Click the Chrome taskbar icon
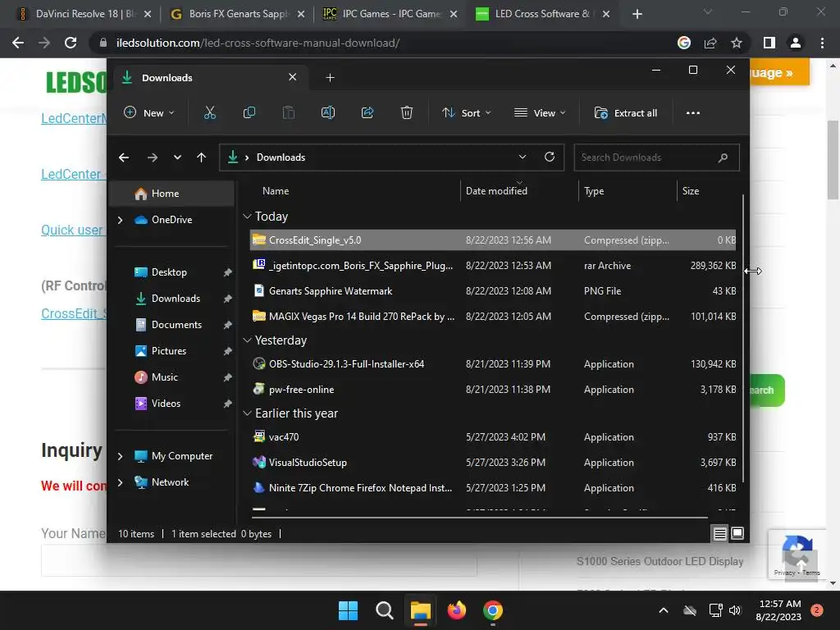Image resolution: width=840 pixels, height=630 pixels. pos(493,610)
